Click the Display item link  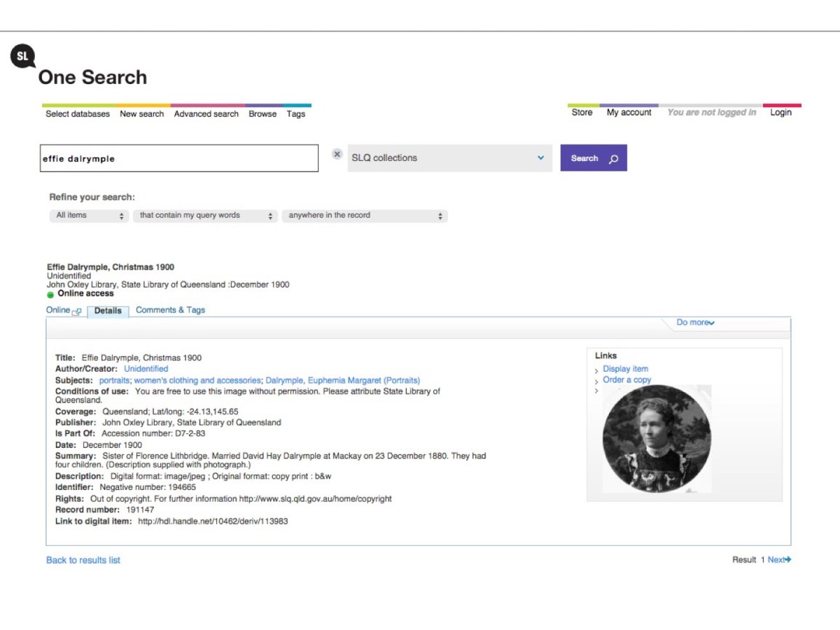pyautogui.click(x=625, y=369)
